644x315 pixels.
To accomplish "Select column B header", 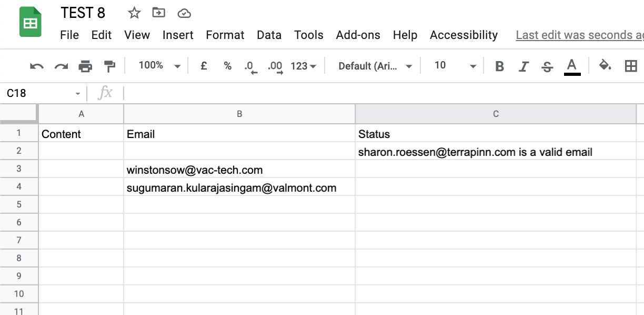I will point(239,114).
